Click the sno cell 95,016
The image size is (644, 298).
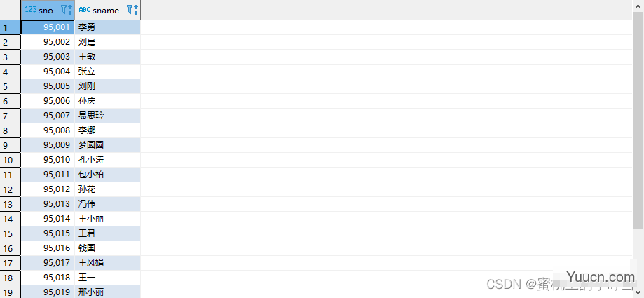click(48, 248)
